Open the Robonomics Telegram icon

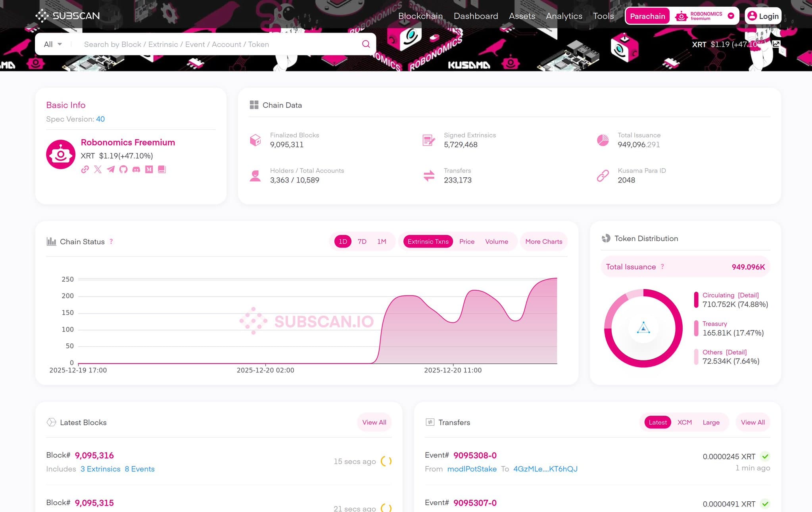click(111, 169)
